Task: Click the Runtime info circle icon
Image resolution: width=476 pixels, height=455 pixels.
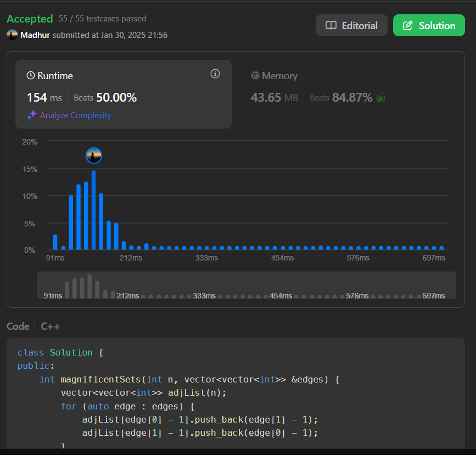Action: [215, 74]
